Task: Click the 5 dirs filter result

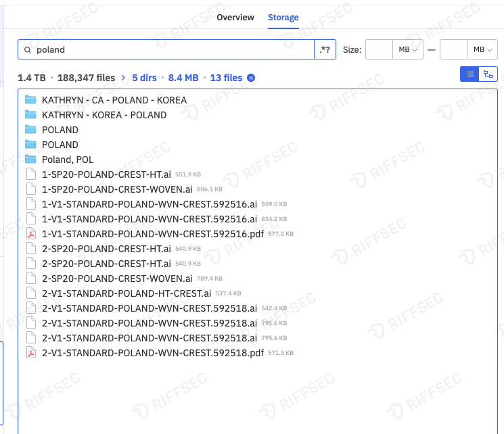Action: (x=144, y=78)
